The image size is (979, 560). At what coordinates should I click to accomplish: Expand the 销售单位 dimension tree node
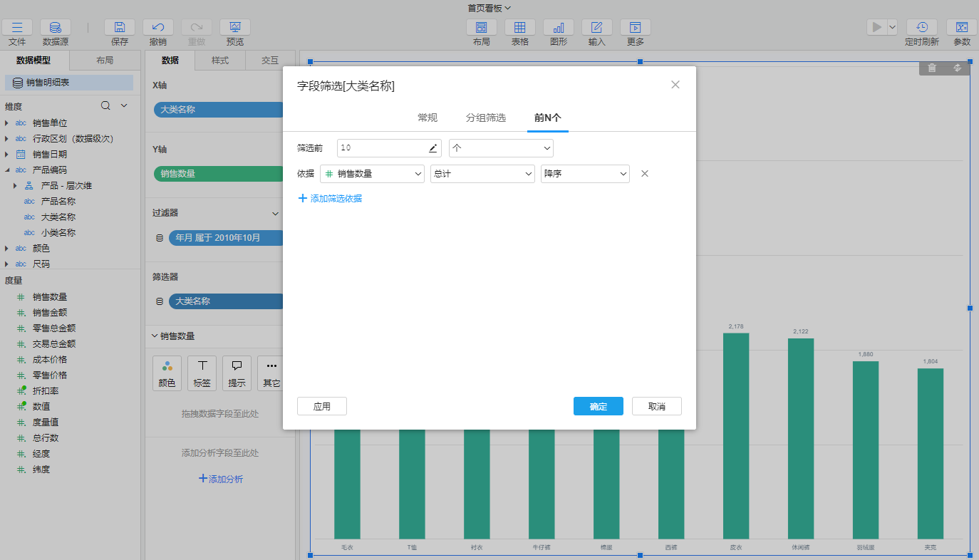pos(7,123)
